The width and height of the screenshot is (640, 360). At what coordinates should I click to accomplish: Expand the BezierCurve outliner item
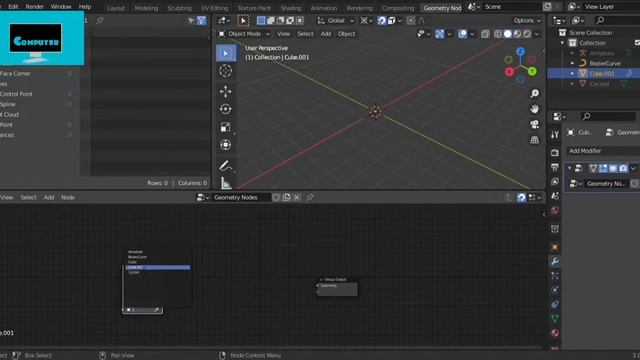tap(572, 63)
